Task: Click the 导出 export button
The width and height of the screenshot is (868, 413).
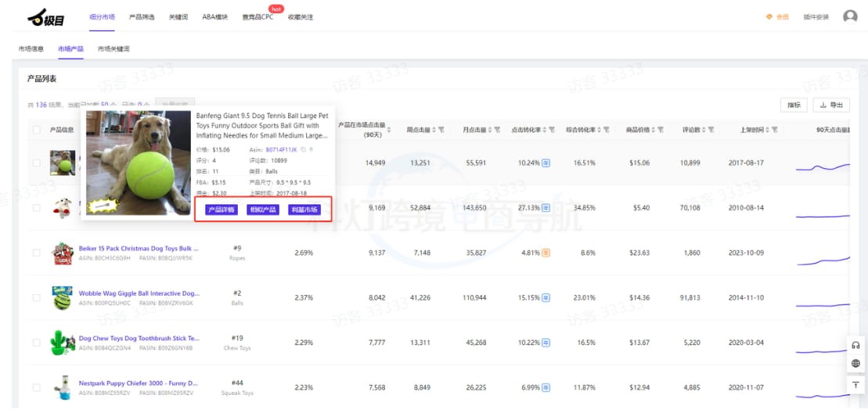Action: pyautogui.click(x=831, y=105)
